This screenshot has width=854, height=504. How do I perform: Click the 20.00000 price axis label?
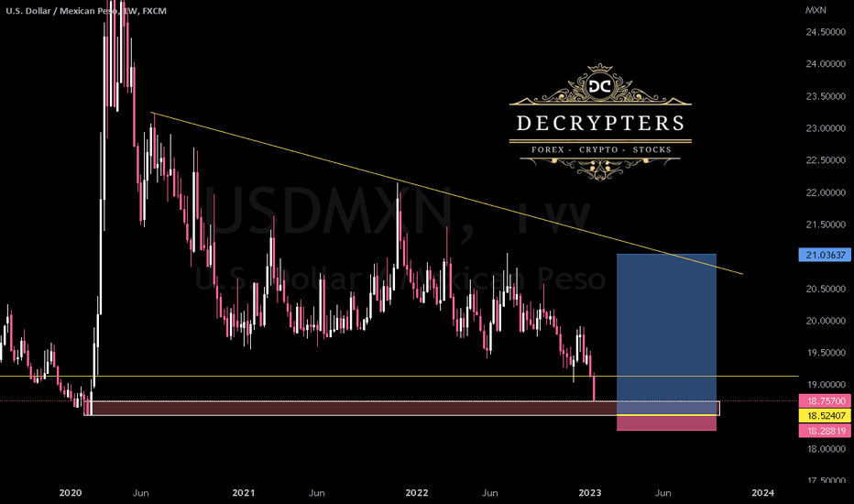tap(826, 321)
